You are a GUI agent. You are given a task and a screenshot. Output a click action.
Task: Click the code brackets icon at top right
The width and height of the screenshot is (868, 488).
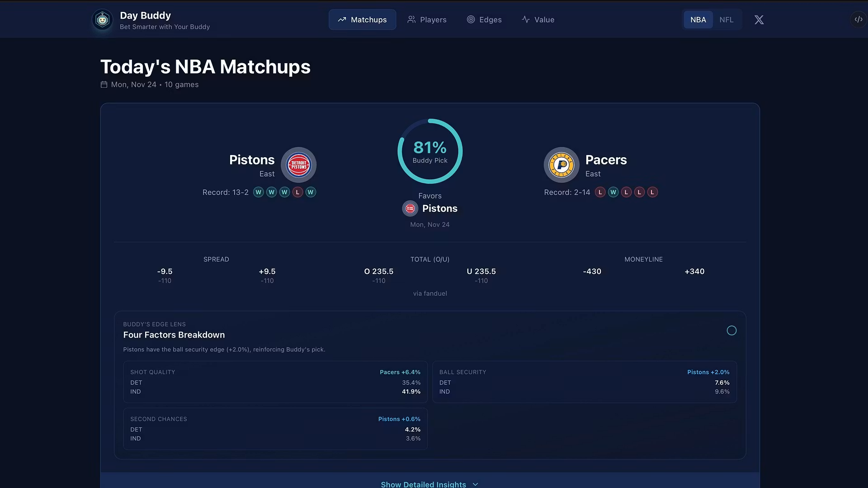[858, 20]
